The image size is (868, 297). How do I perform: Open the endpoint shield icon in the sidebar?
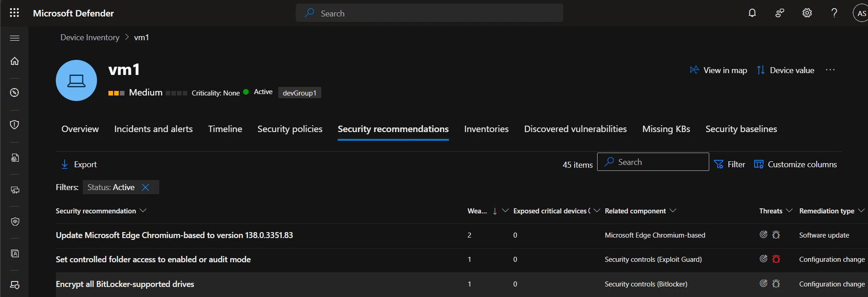15,222
